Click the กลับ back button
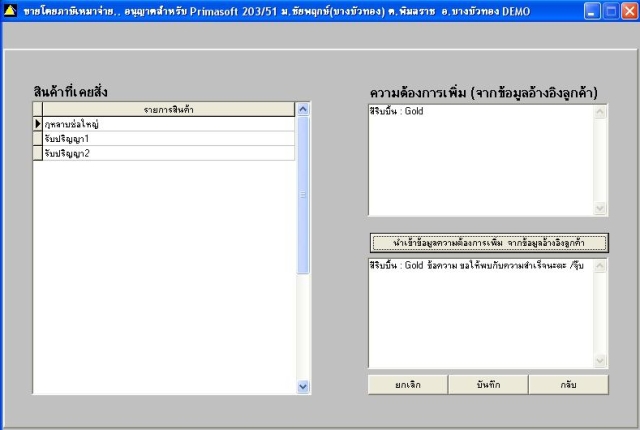The image size is (640, 430). 568,385
